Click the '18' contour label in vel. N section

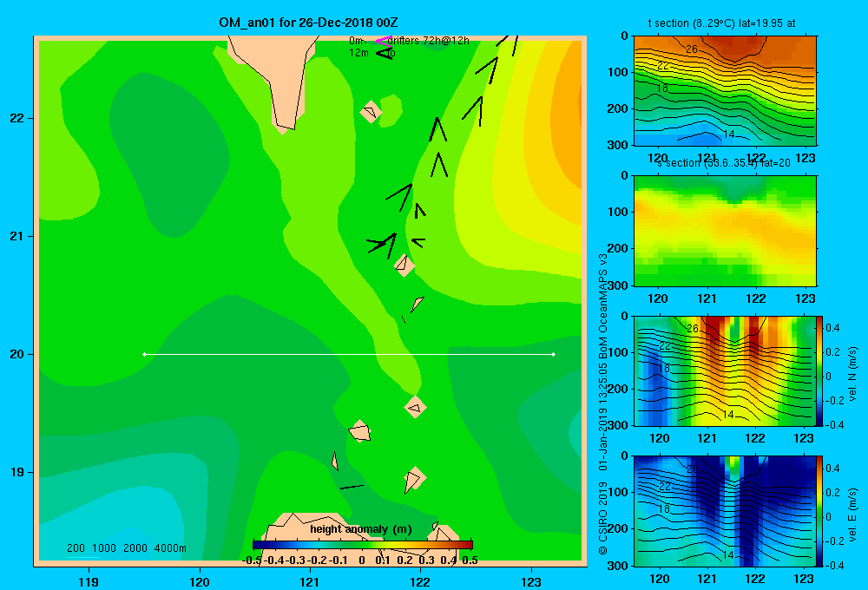tap(664, 368)
